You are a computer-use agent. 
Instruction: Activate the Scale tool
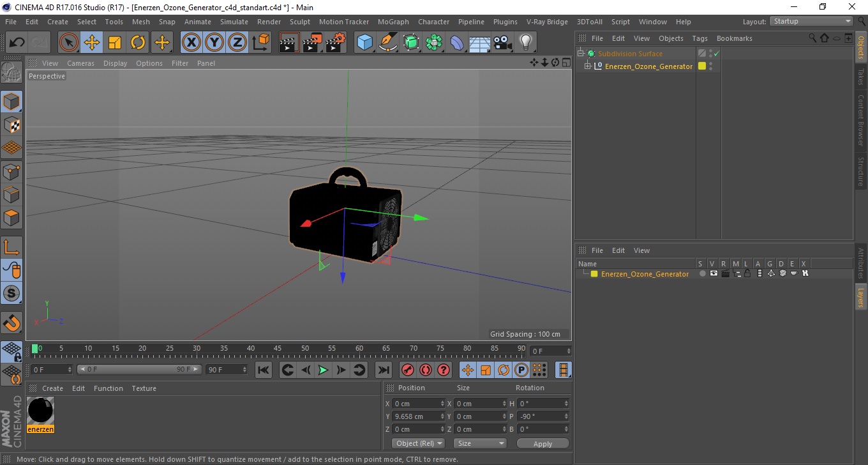coord(115,43)
